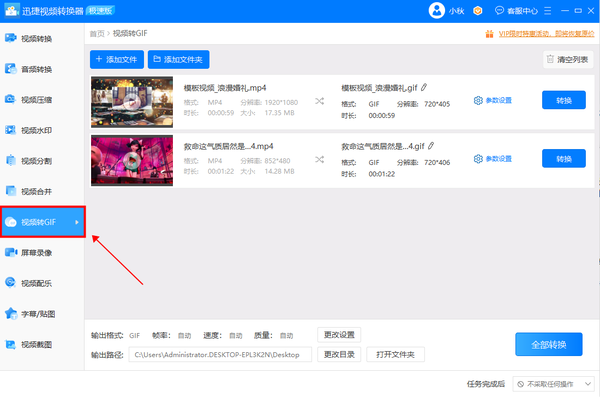Select 视频水印 sidebar item
Viewport: 600px width, 397px height.
[x=42, y=130]
